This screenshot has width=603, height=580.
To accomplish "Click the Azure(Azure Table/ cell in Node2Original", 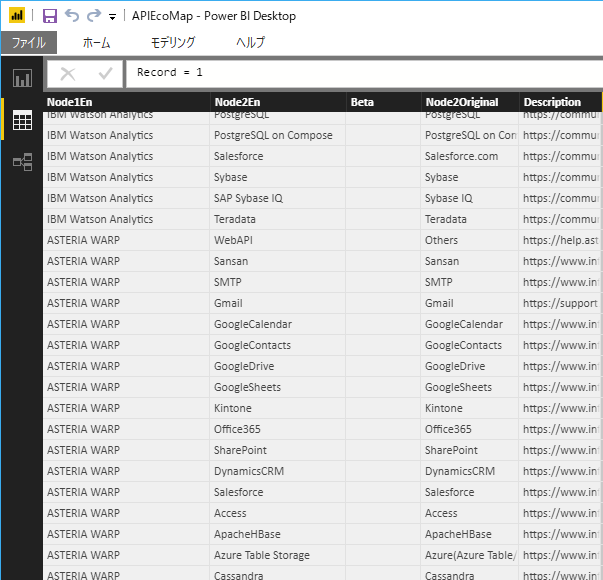I will [470, 555].
